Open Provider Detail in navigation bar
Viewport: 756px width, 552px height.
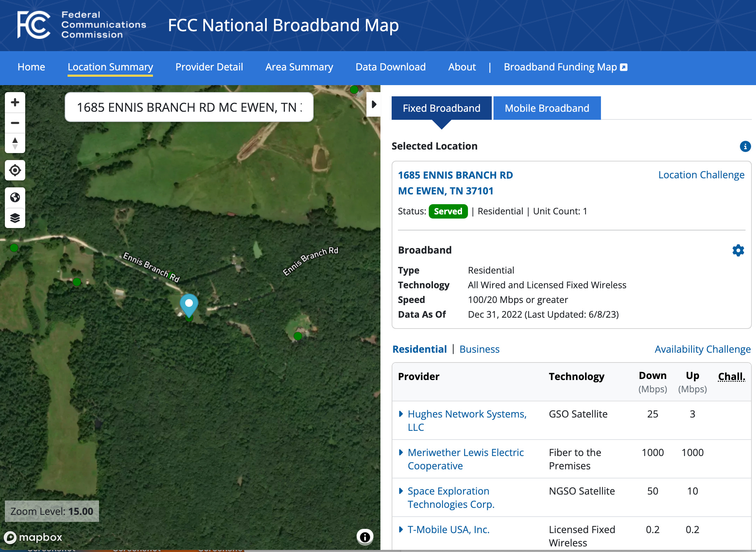coord(209,67)
